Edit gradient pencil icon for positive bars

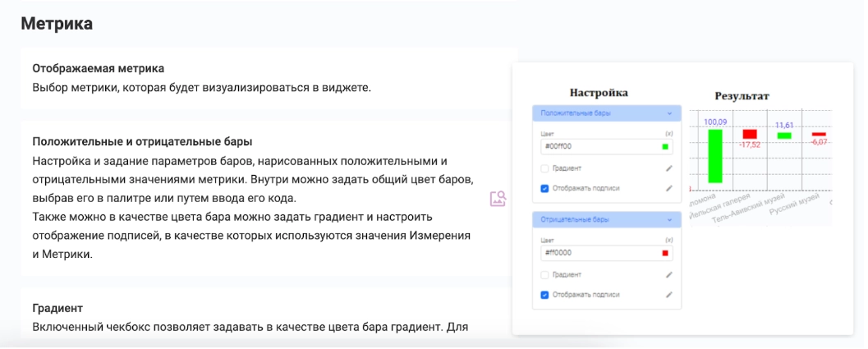(668, 168)
